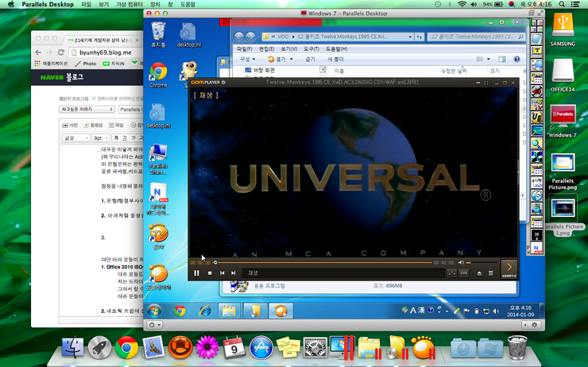Open Explorer 도움말(H) menu
The image size is (588, 367).
(x=336, y=49)
